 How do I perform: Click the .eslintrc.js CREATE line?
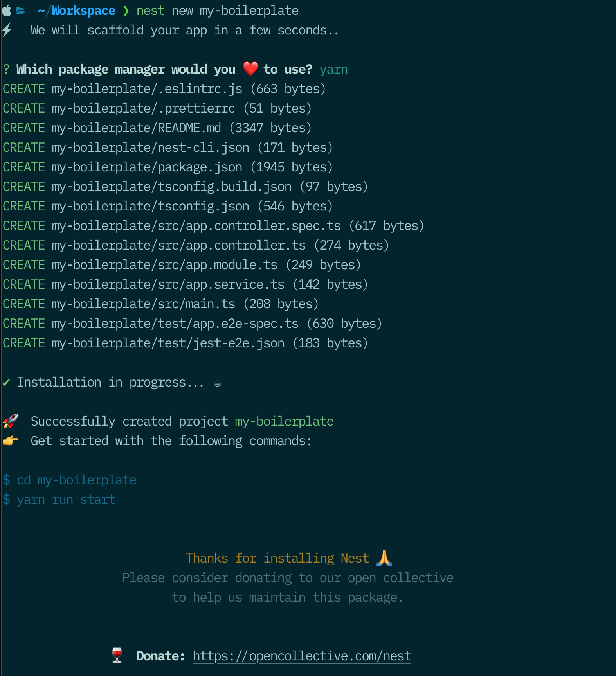(164, 89)
